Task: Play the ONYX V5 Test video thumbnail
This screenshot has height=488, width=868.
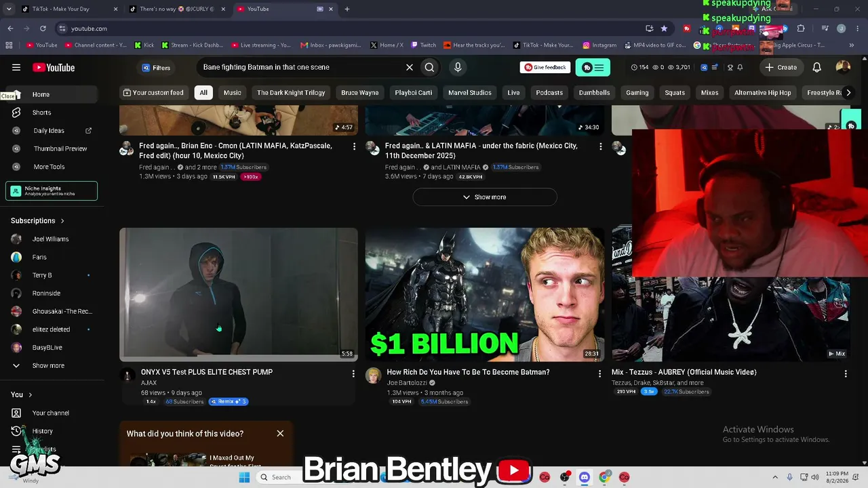Action: [x=239, y=294]
